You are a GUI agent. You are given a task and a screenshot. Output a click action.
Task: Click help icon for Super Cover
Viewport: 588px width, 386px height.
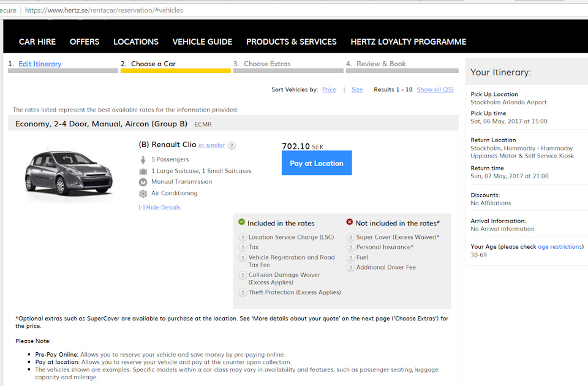coord(350,237)
